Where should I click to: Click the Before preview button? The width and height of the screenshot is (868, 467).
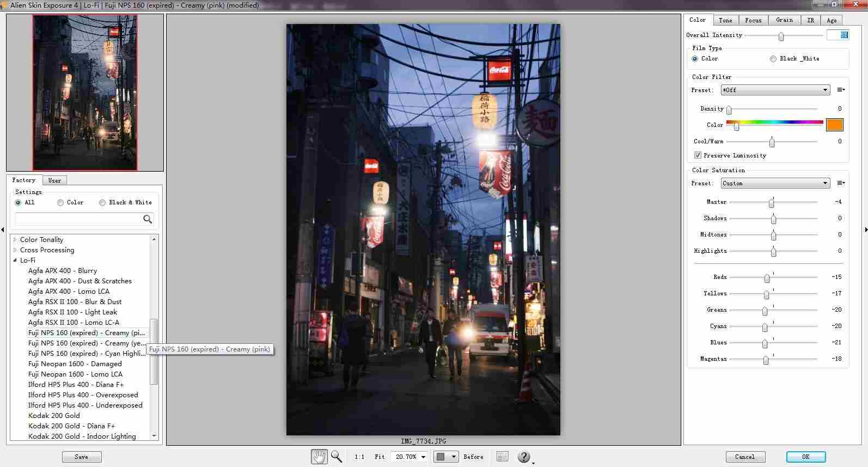click(473, 457)
